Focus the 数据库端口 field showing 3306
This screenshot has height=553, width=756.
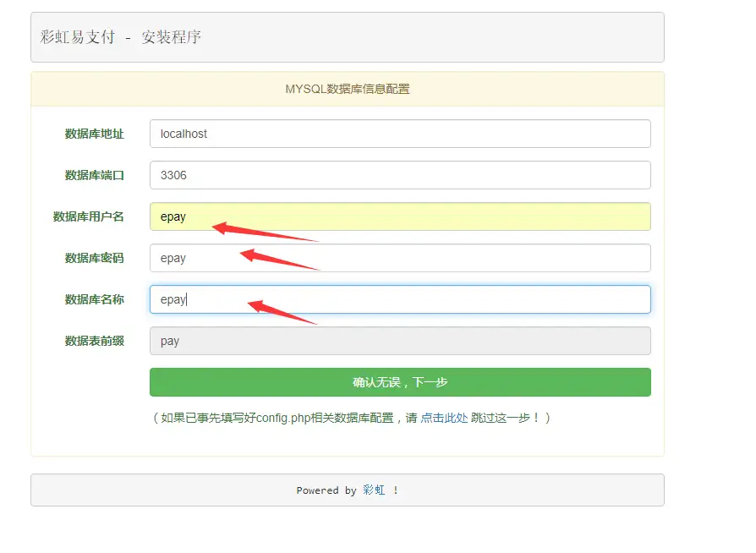(x=399, y=175)
